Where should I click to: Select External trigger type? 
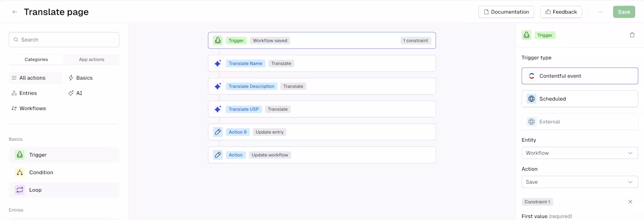pyautogui.click(x=580, y=122)
